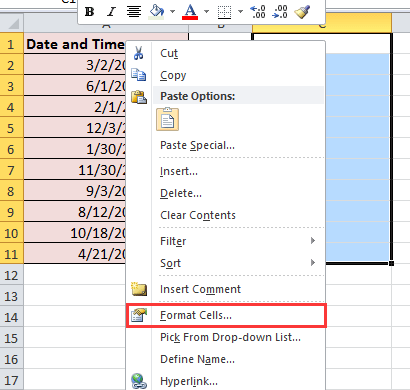Increase decimal places
The image size is (410, 390).
point(258,12)
